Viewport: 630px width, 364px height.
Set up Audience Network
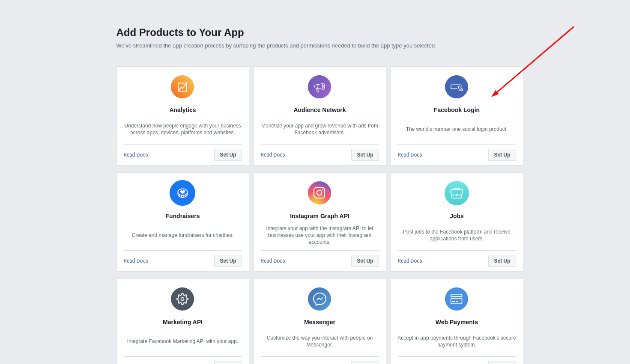point(365,155)
